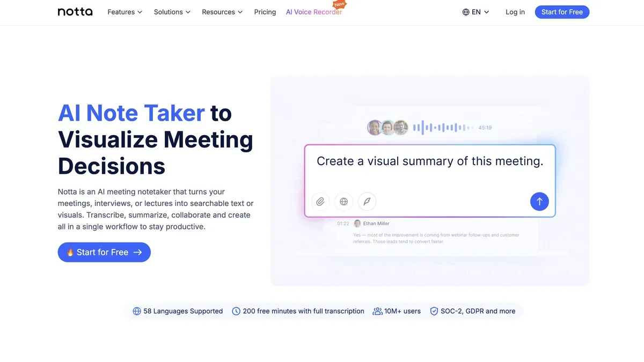The width and height of the screenshot is (644, 362).
Task: Click the globe icon in prompt box
Action: click(x=344, y=202)
